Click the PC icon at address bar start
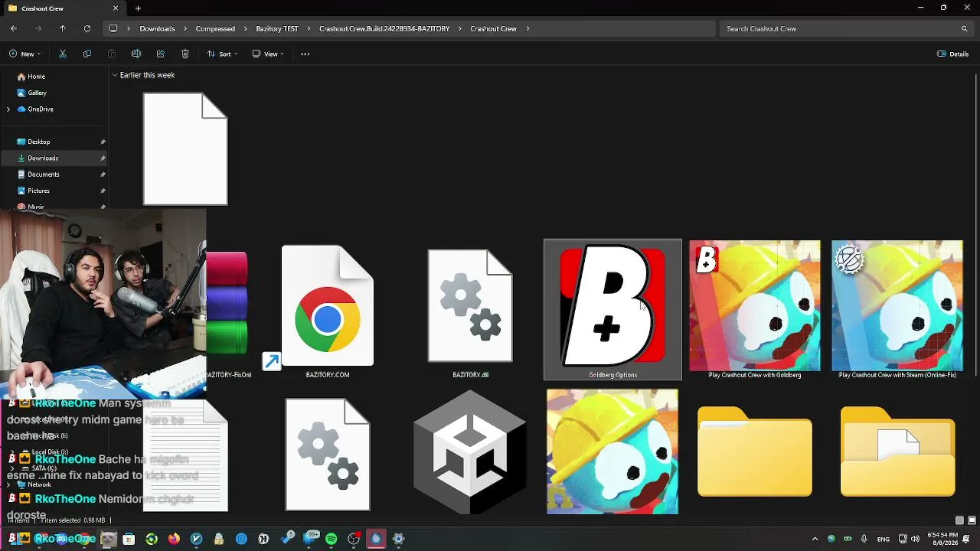 tap(113, 28)
